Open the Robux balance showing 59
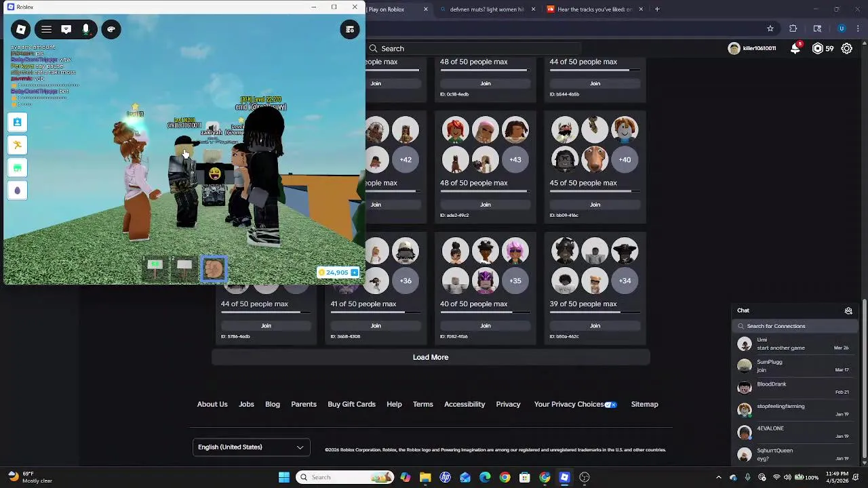 pos(823,49)
